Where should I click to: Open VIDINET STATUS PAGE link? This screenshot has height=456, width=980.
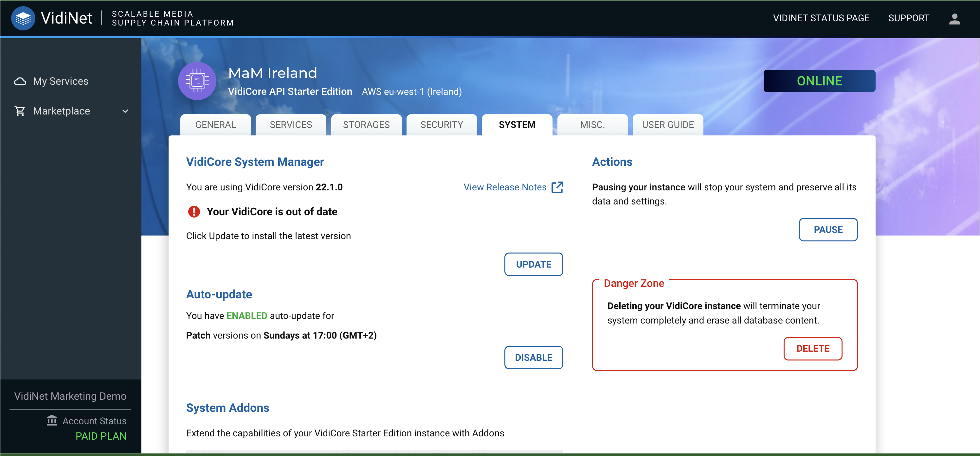click(x=821, y=18)
